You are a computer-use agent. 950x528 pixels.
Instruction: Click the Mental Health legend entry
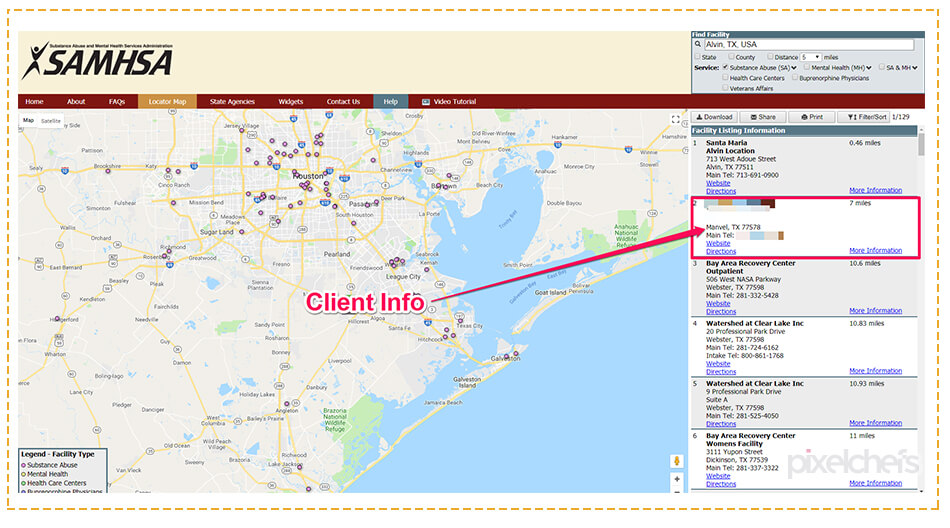pyautogui.click(x=44, y=474)
